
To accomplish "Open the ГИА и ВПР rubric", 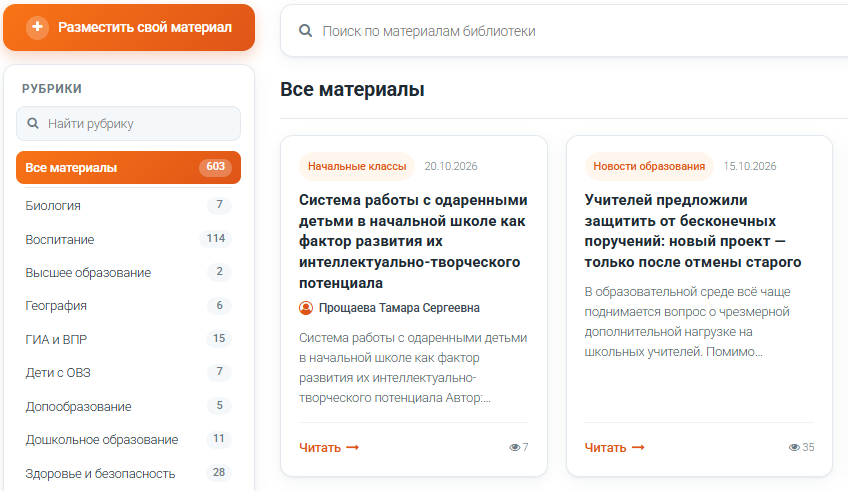I will 128,339.
